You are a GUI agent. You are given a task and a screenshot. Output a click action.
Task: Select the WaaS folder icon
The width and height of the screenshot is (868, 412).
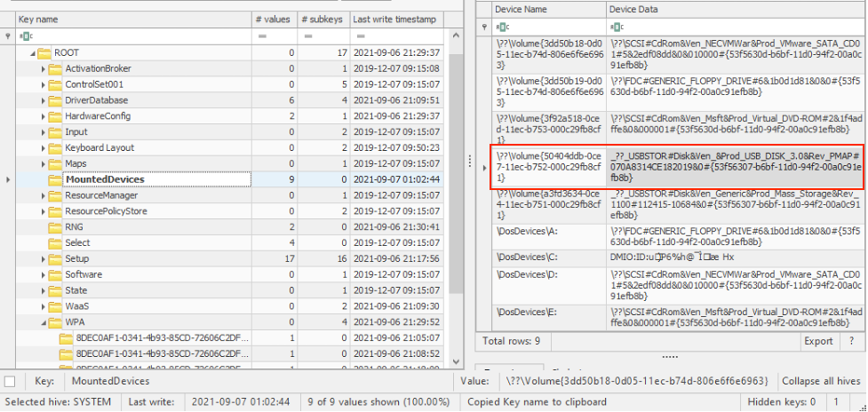pyautogui.click(x=55, y=306)
